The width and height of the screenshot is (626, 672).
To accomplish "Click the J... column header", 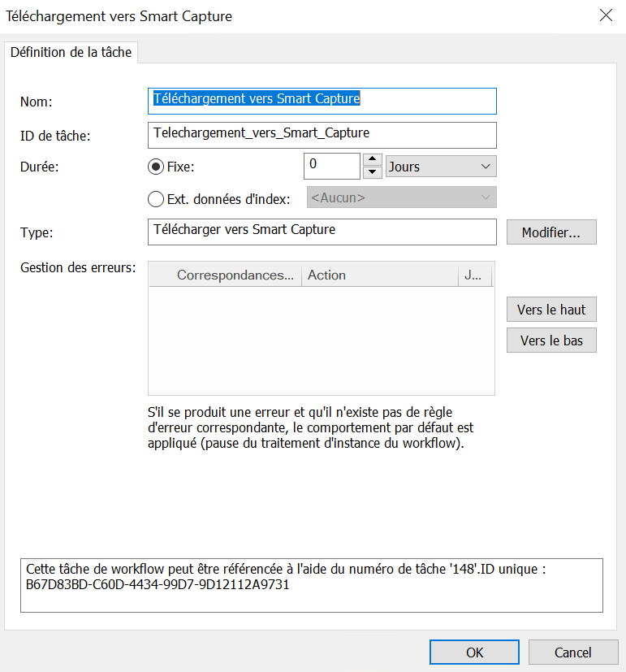I will click(475, 275).
